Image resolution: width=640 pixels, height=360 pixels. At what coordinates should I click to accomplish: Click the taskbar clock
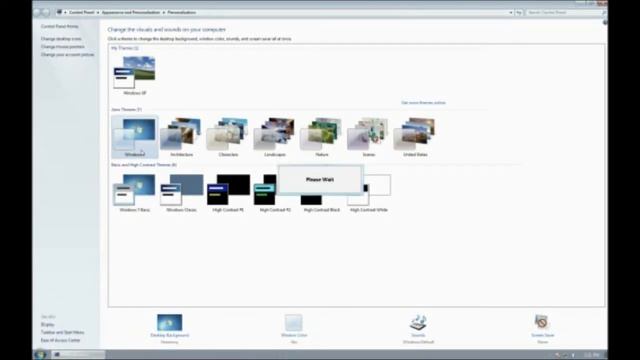point(591,355)
